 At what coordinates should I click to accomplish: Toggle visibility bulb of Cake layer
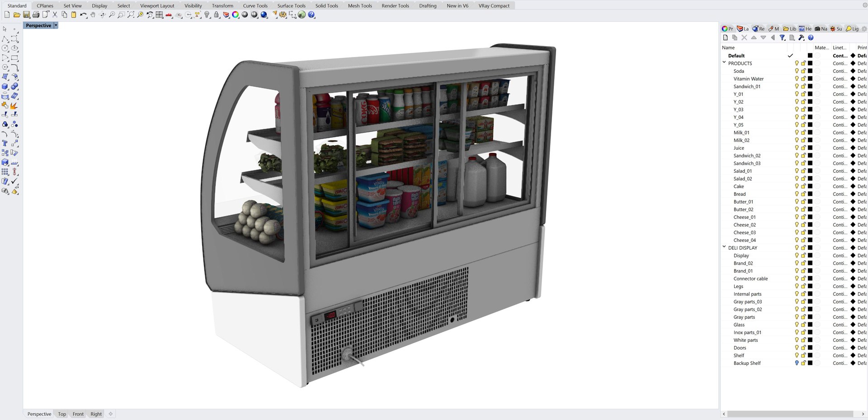click(x=797, y=186)
